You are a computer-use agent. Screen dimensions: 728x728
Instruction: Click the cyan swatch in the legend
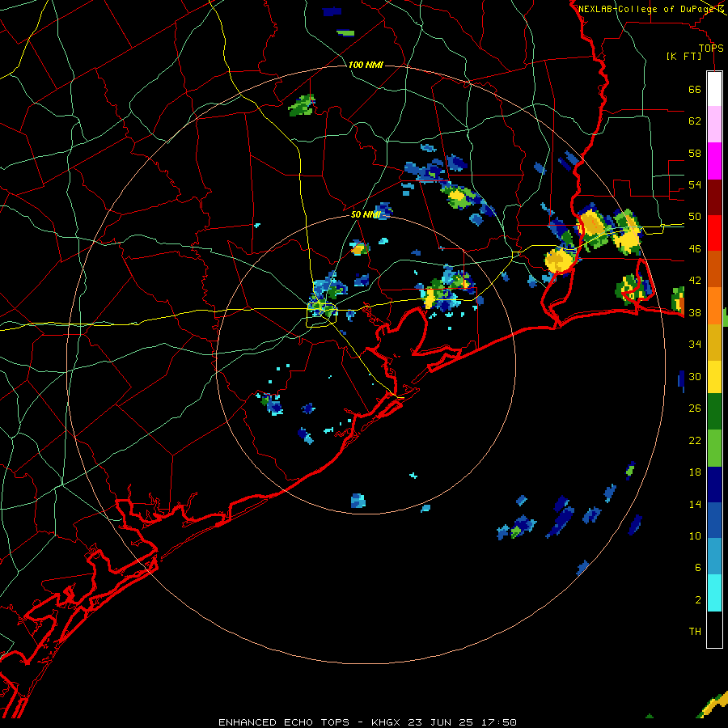[x=714, y=593]
